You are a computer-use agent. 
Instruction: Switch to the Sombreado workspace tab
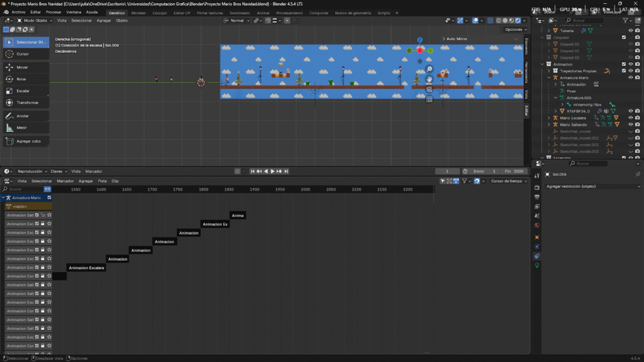coord(239,13)
